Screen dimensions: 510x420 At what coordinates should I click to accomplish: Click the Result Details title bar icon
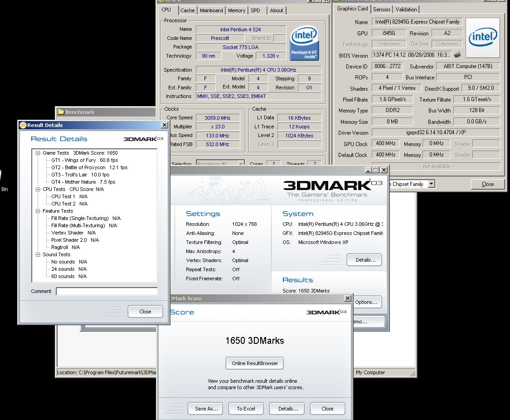tap(23, 125)
